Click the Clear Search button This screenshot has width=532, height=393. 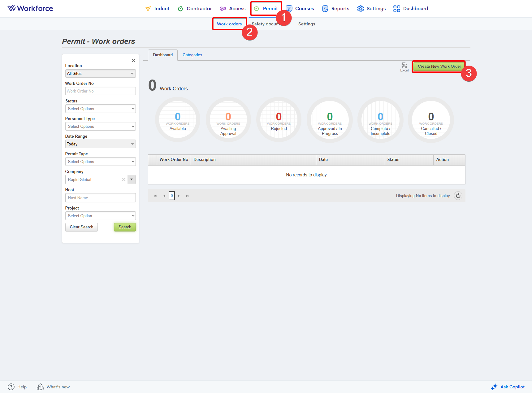(81, 227)
